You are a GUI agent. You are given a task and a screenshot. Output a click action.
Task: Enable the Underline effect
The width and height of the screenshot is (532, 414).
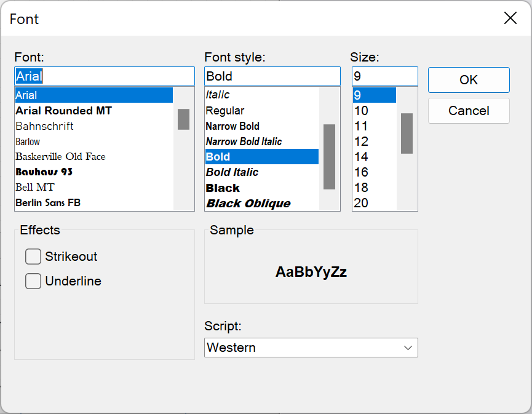tap(33, 281)
